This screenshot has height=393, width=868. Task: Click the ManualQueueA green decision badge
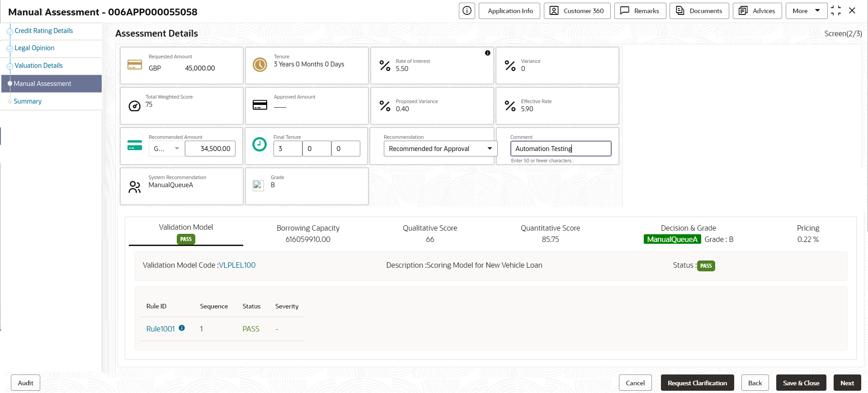pos(672,239)
